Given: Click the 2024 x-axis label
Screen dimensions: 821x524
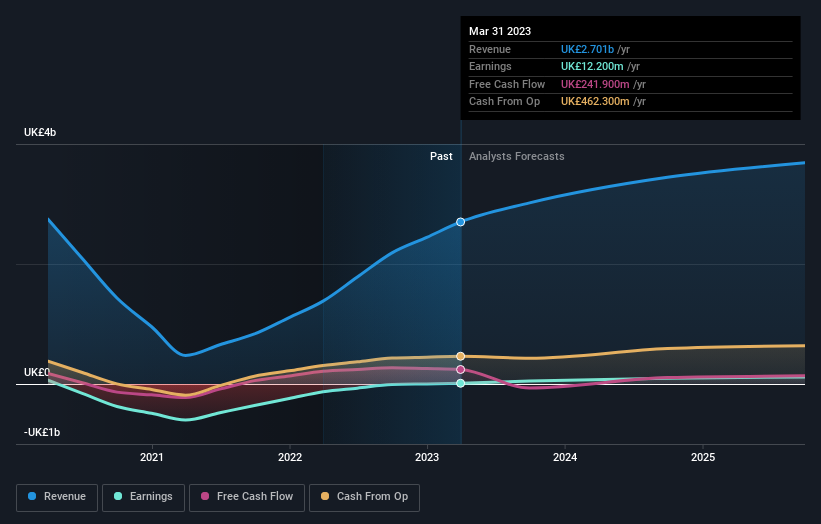Looking at the screenshot, I should click(x=565, y=458).
